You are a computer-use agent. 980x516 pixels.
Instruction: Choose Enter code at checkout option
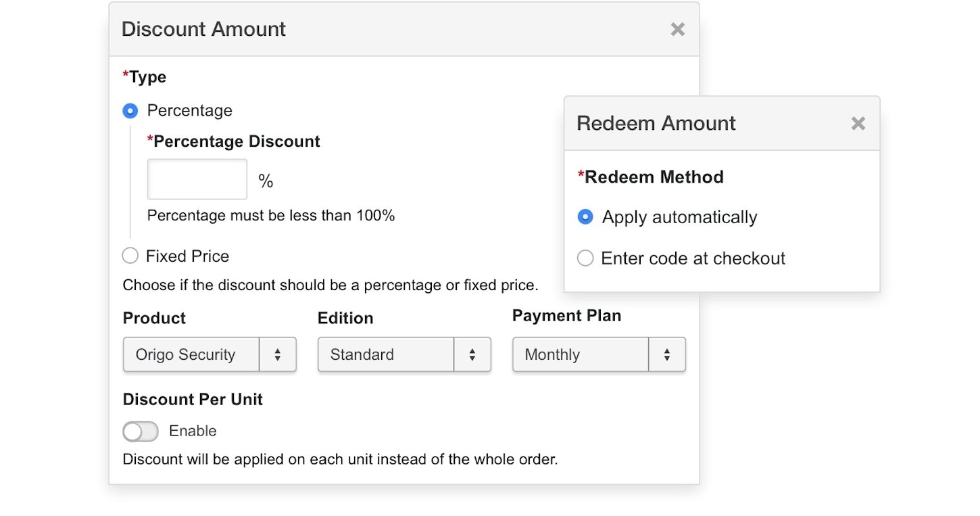click(585, 258)
